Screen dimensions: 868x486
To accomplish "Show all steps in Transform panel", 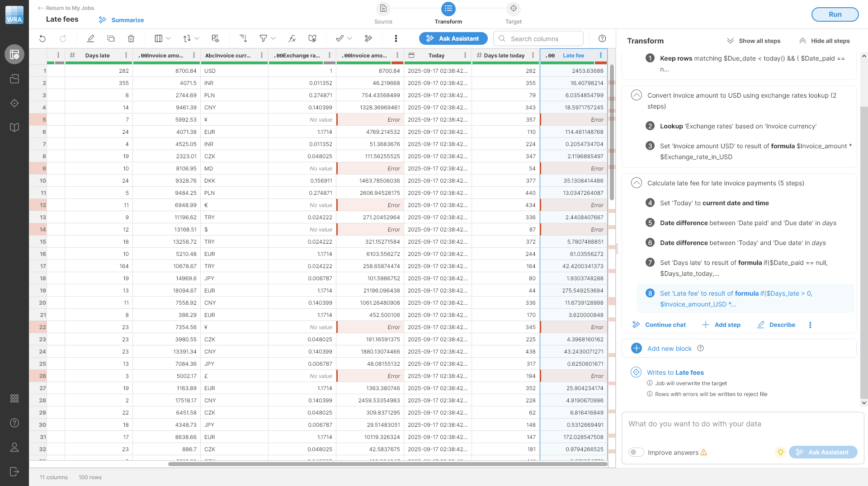I will click(754, 41).
